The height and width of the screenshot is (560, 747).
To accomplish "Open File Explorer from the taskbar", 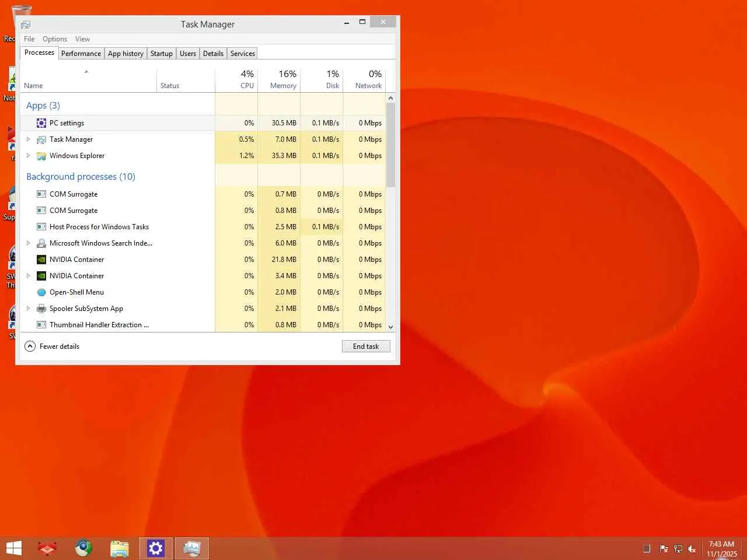I will tap(120, 548).
